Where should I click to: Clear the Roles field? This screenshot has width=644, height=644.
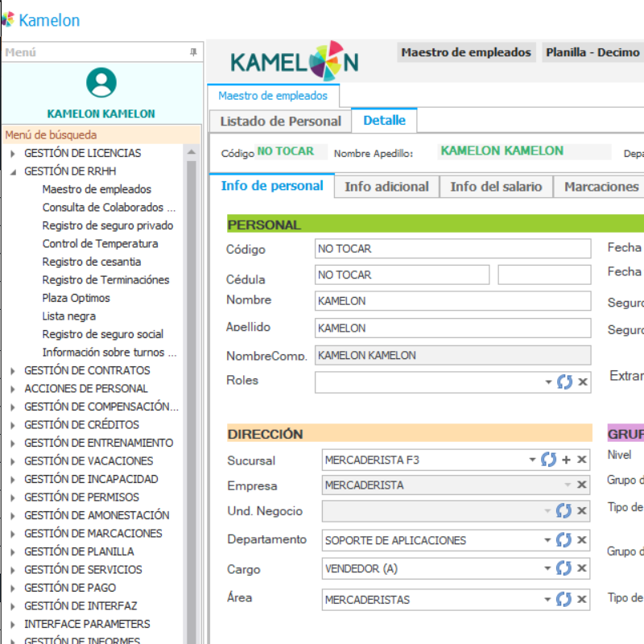point(582,382)
